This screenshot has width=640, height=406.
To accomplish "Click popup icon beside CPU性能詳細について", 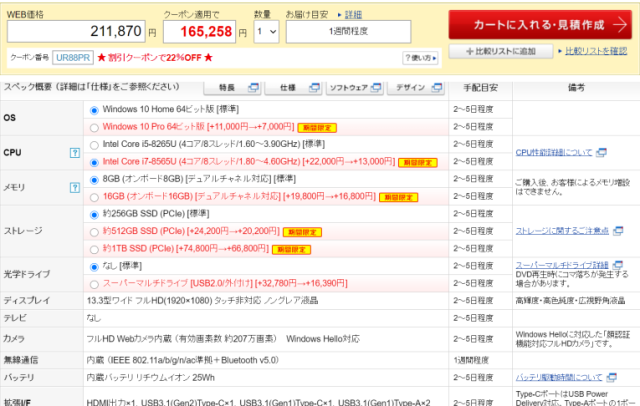I will [x=601, y=153].
